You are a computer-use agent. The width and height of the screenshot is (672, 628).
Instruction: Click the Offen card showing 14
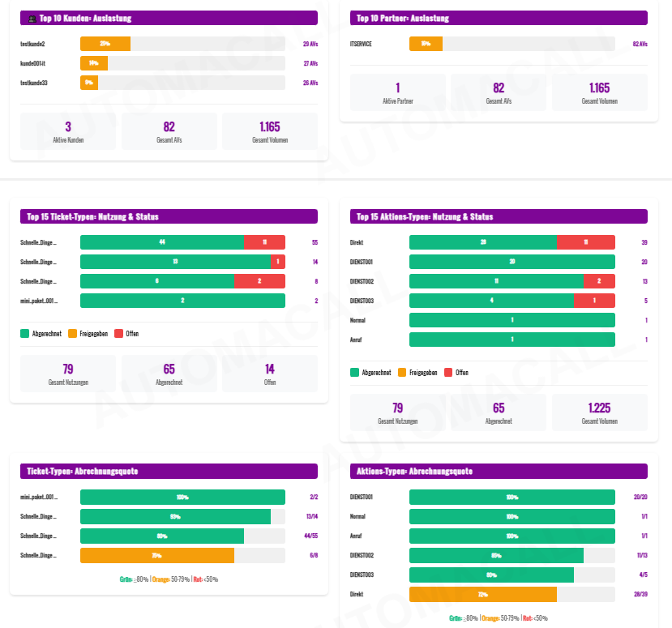click(x=269, y=374)
